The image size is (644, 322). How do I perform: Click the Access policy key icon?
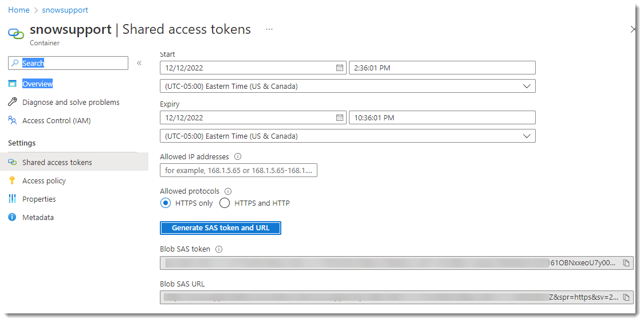13,180
